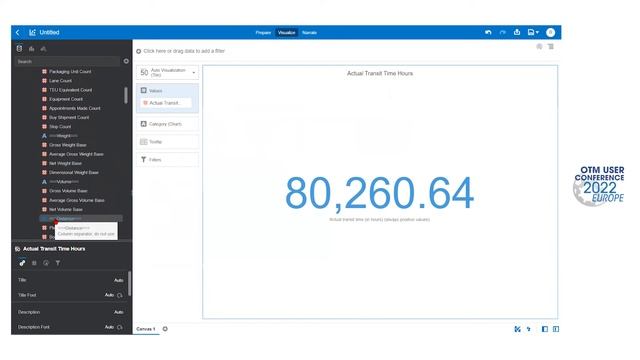Select the Canvas 1 tab

146,329
